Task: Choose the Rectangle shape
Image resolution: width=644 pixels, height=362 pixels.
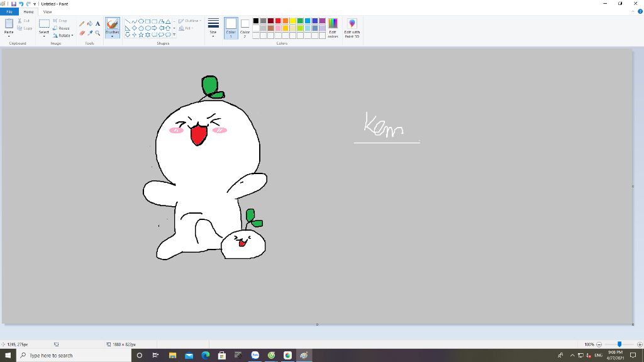Action: coord(148,21)
